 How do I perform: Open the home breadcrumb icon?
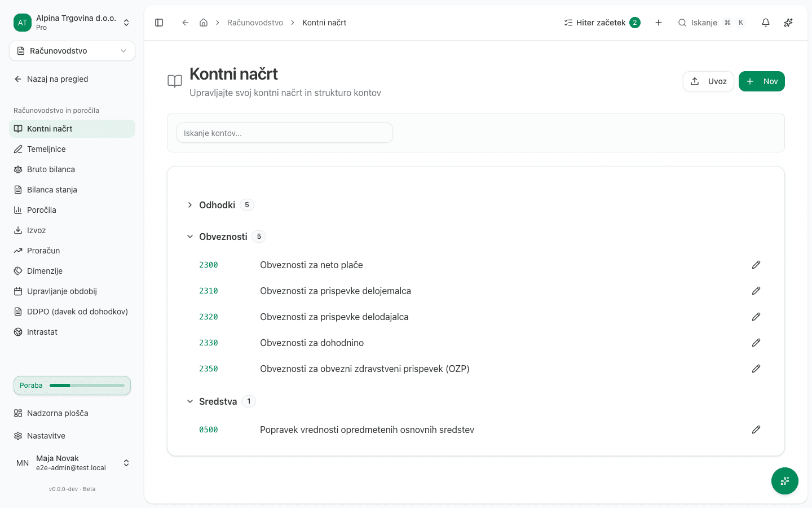pos(204,23)
